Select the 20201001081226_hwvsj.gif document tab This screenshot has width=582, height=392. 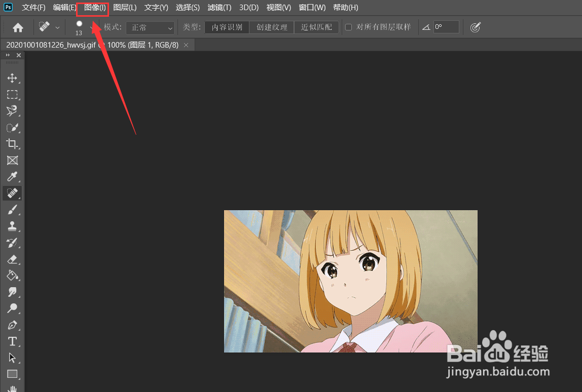pyautogui.click(x=92, y=45)
